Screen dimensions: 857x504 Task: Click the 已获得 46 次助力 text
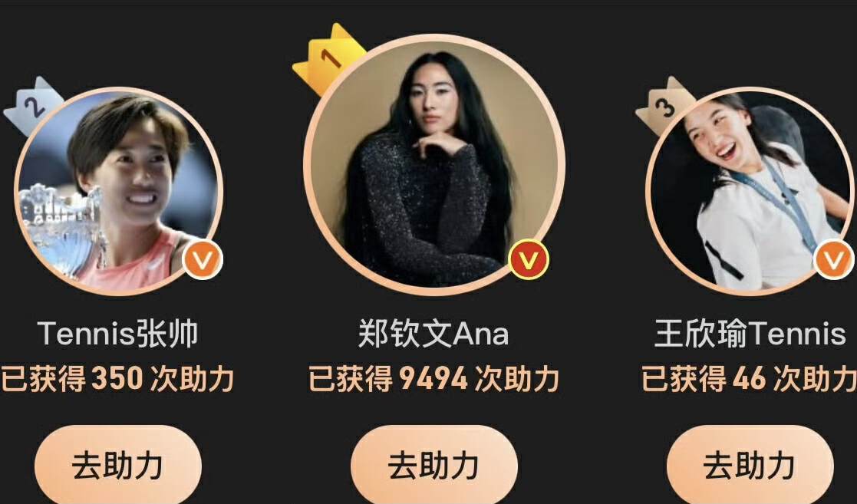[749, 378]
